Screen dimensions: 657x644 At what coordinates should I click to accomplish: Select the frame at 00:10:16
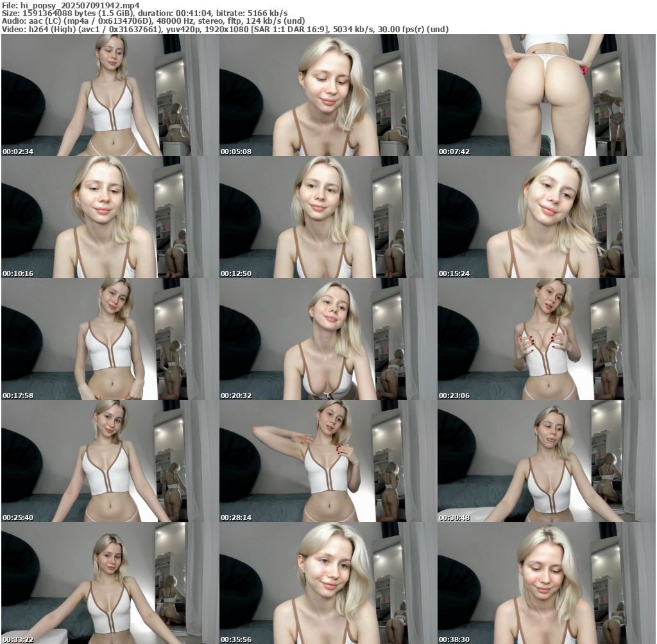(110, 217)
